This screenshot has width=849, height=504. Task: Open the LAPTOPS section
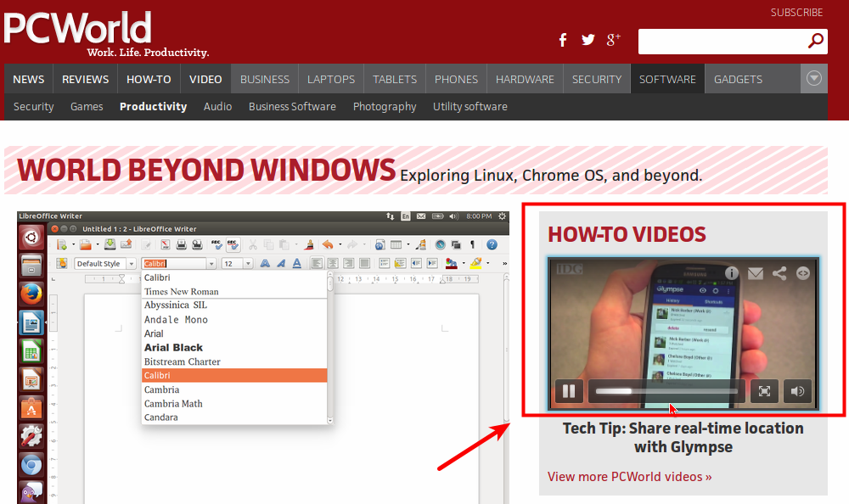pyautogui.click(x=331, y=79)
